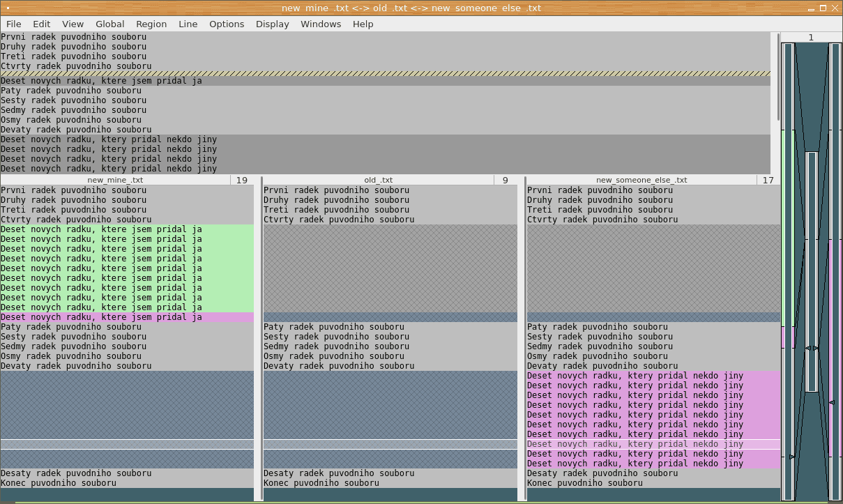Click the left column arrow marker in overview
This screenshot has height=504, width=843.
pos(791,457)
